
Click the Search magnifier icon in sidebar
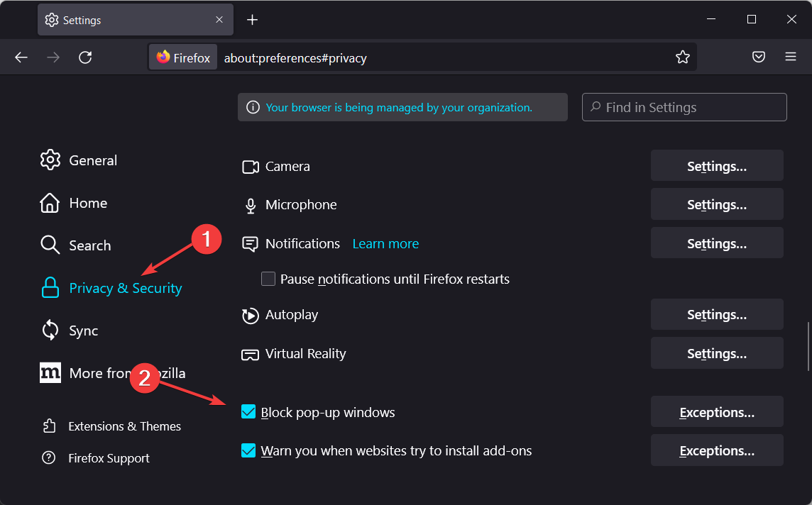coord(50,245)
